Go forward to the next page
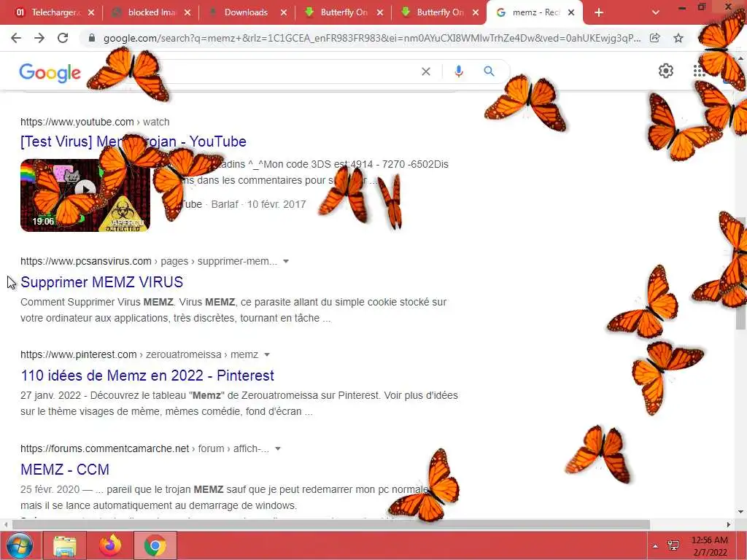 (39, 38)
